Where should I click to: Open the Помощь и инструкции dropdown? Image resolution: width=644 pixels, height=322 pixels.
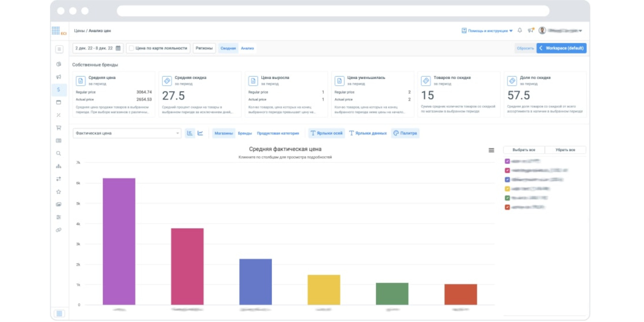[x=487, y=31]
